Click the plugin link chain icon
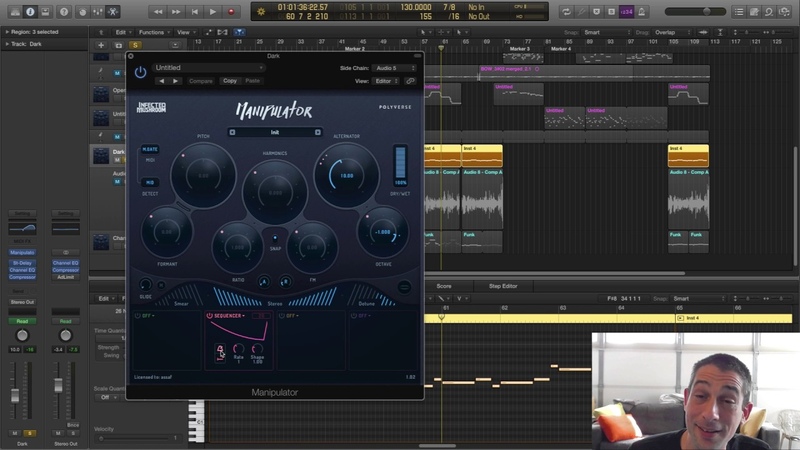The image size is (800, 450). [x=410, y=81]
